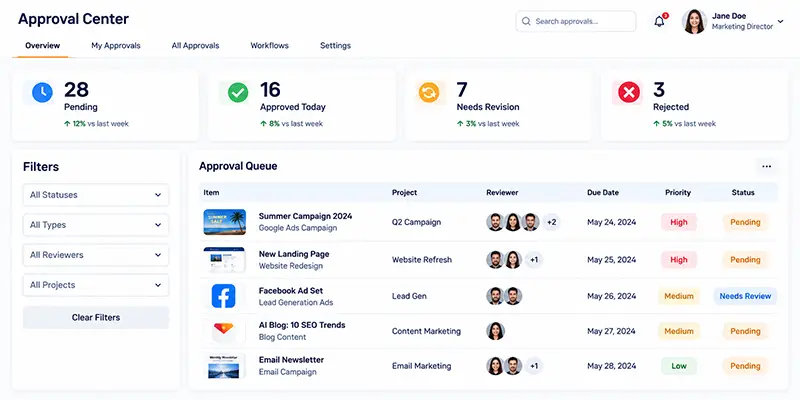Open the Settings tab
The image size is (800, 400).
335,45
